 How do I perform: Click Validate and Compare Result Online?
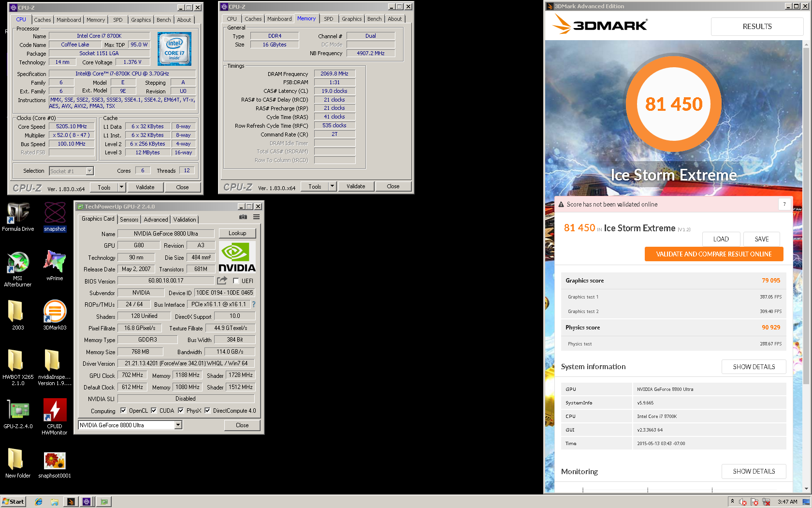pyautogui.click(x=714, y=254)
